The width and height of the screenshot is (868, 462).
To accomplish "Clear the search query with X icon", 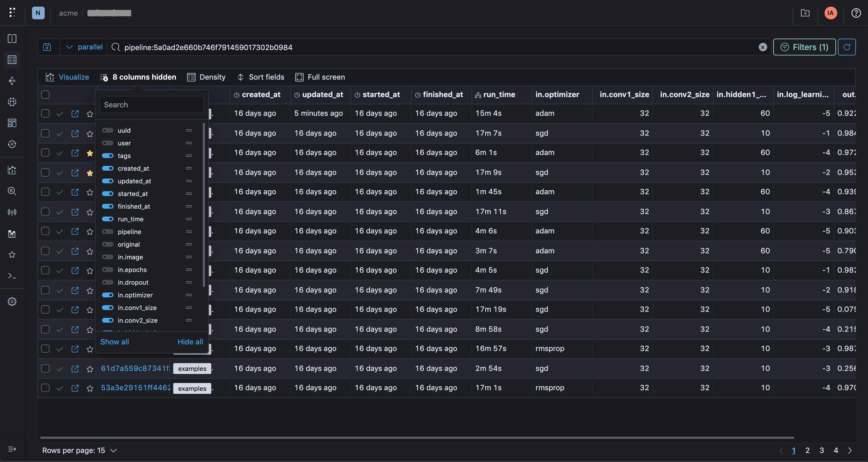I will click(x=763, y=47).
